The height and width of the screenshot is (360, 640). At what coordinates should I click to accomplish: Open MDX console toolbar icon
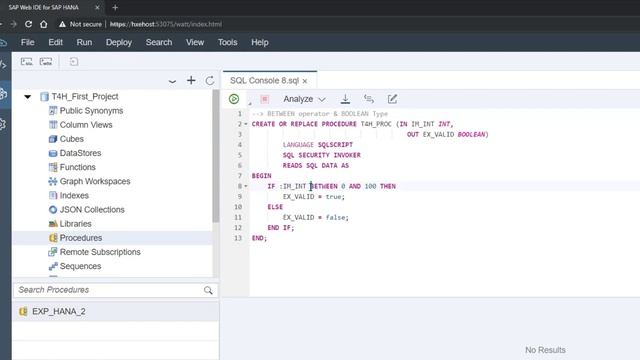[x=46, y=62]
